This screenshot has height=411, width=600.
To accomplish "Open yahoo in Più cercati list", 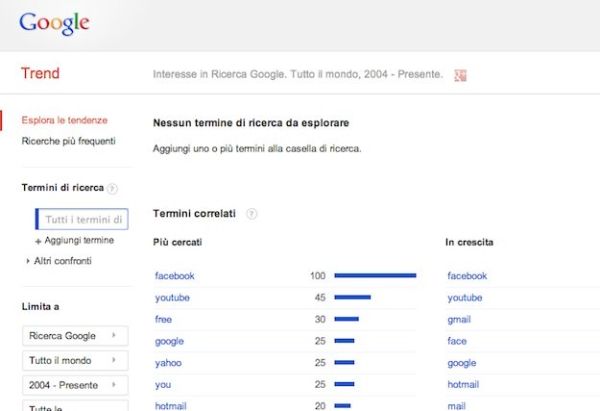I will (x=168, y=363).
